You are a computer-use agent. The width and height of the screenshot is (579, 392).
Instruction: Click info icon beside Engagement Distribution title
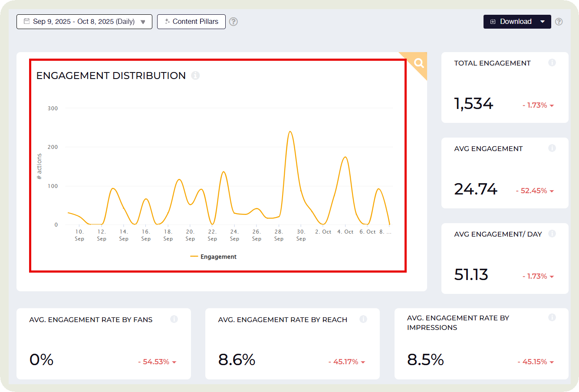195,76
